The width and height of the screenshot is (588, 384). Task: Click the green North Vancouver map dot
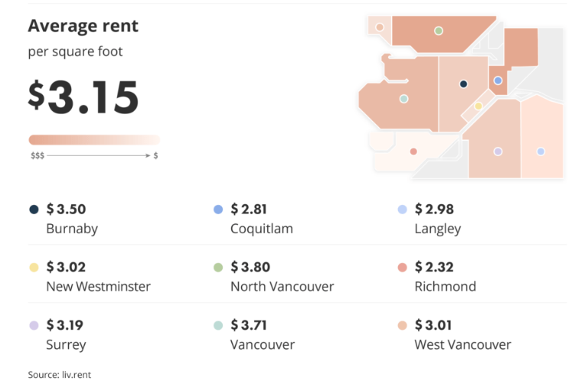(439, 31)
